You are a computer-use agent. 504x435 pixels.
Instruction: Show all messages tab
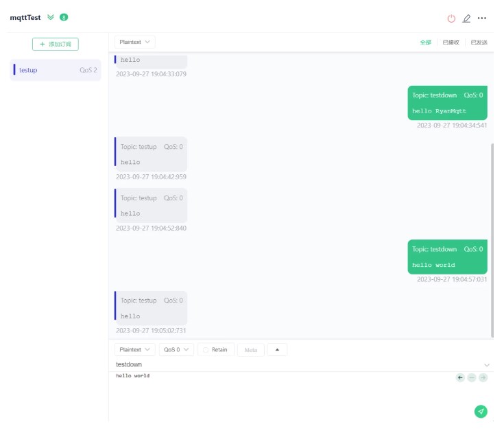tap(426, 42)
